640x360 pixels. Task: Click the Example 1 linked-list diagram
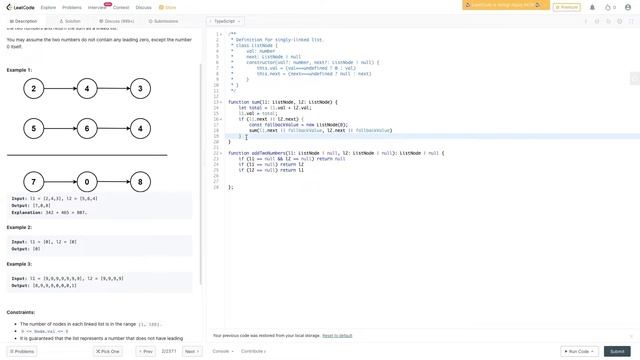point(87,135)
